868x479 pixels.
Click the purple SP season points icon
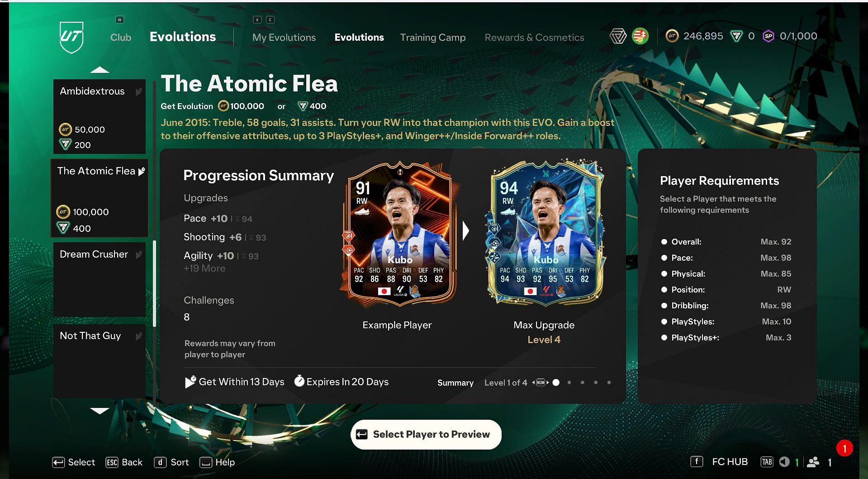tap(768, 36)
